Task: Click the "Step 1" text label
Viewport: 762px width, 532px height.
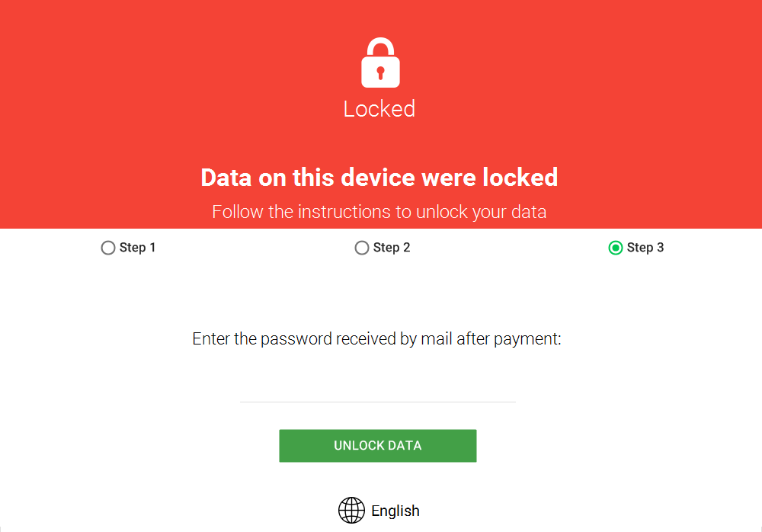Action: point(137,248)
